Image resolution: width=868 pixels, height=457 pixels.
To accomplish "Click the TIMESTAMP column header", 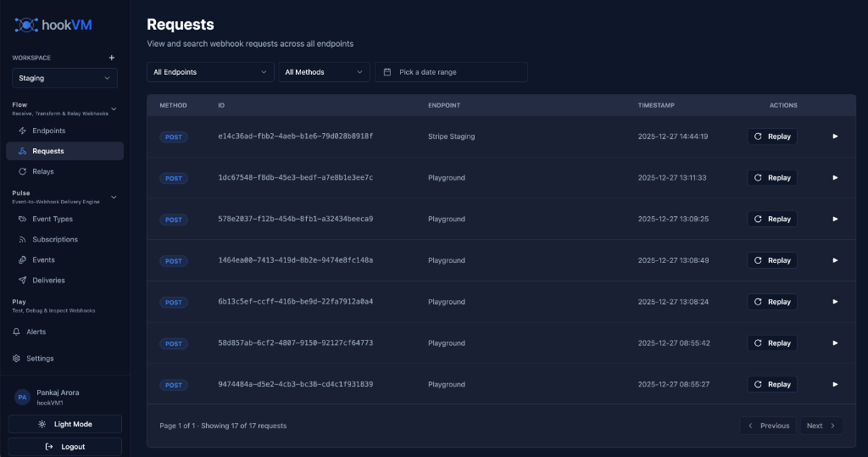I will (x=656, y=105).
